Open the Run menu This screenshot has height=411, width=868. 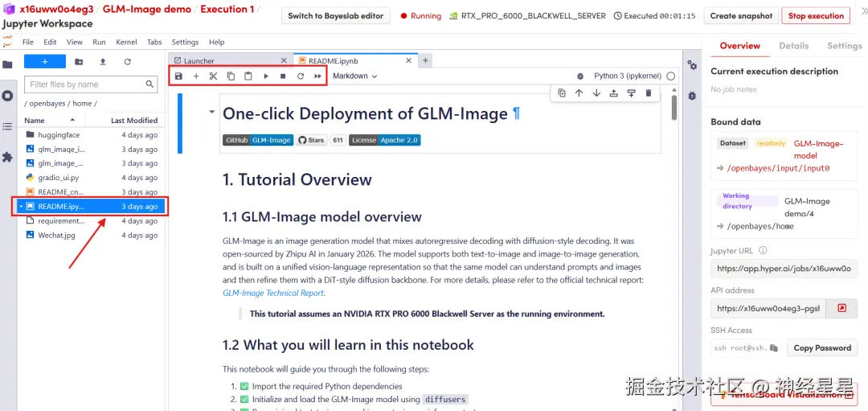pyautogui.click(x=99, y=42)
